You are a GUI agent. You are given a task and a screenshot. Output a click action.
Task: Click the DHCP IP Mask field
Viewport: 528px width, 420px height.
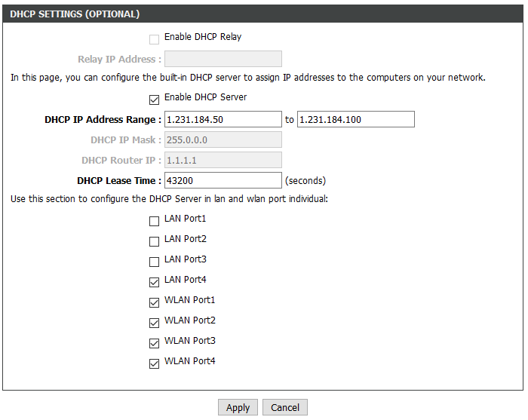pos(223,140)
